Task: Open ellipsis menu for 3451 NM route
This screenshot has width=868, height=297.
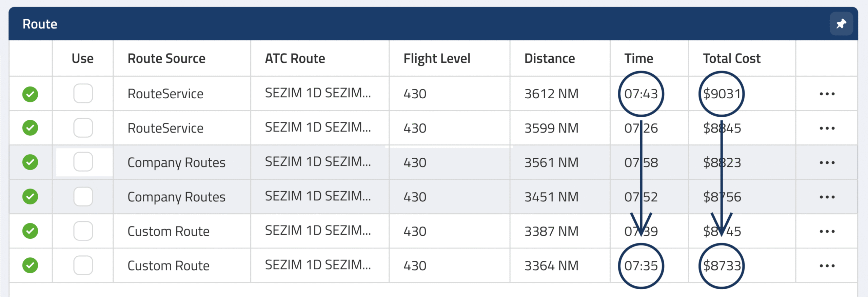Action: tap(827, 197)
